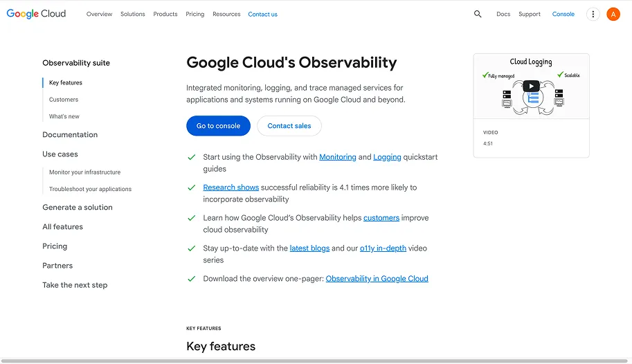Viewport: 632px width, 364px height.
Task: Open the o11y in-depth link
Action: (383, 248)
